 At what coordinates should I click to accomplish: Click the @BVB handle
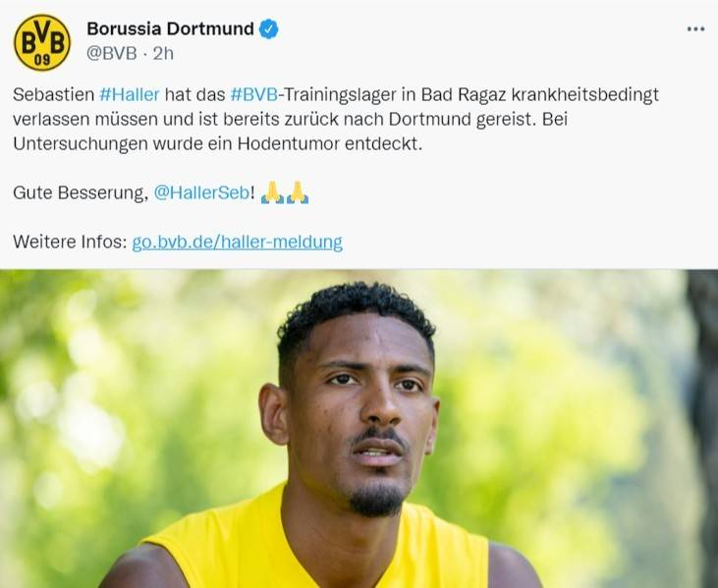click(112, 54)
